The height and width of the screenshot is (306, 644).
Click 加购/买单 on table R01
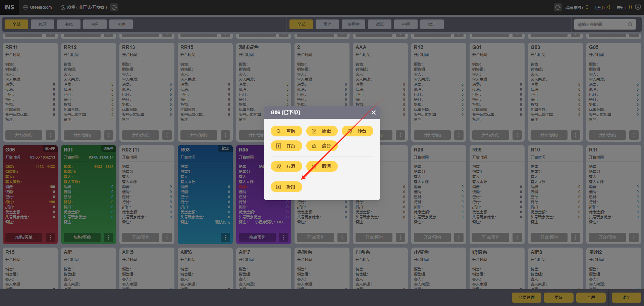click(x=82, y=237)
